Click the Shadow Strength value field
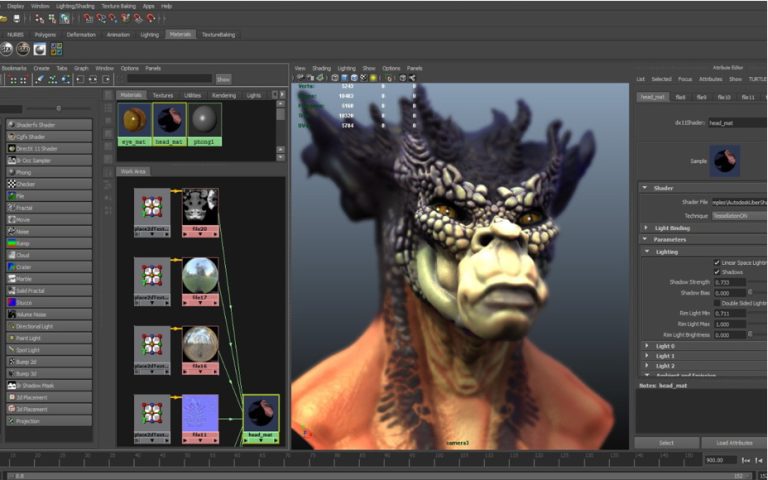 (729, 282)
